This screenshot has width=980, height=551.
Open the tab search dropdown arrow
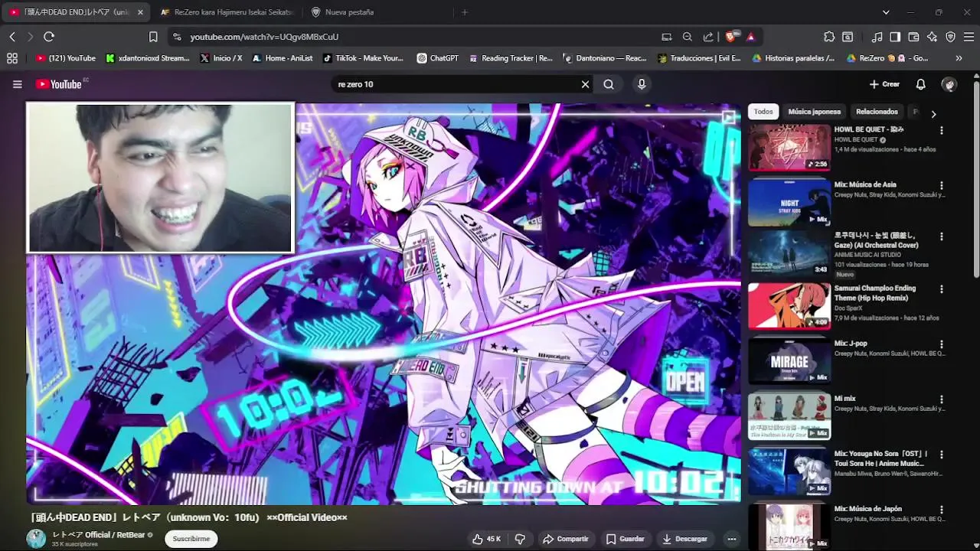886,12
